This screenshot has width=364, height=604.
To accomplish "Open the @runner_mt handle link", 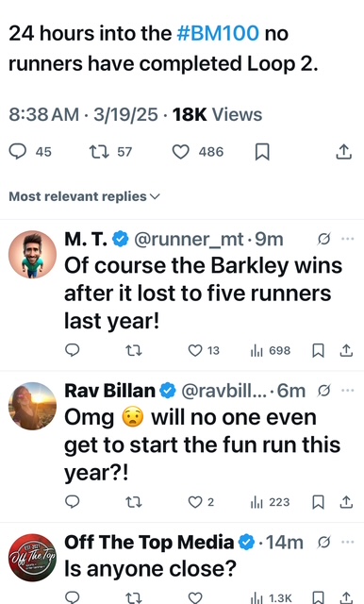I will tap(189, 240).
